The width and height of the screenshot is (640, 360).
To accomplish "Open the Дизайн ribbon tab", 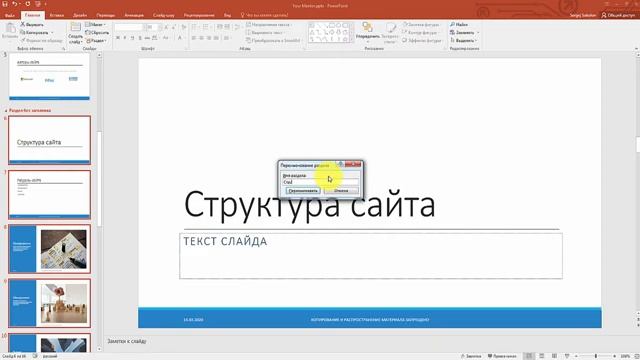I will pos(80,15).
